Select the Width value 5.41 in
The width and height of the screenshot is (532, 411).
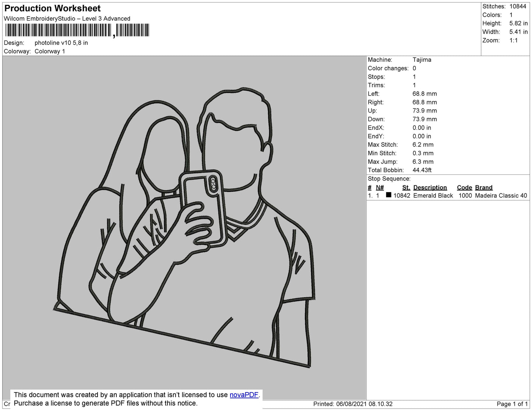[518, 32]
